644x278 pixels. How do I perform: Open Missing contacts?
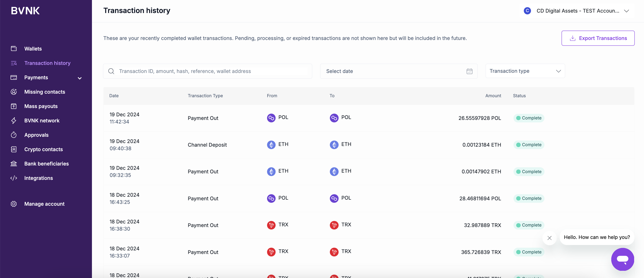[x=44, y=92]
